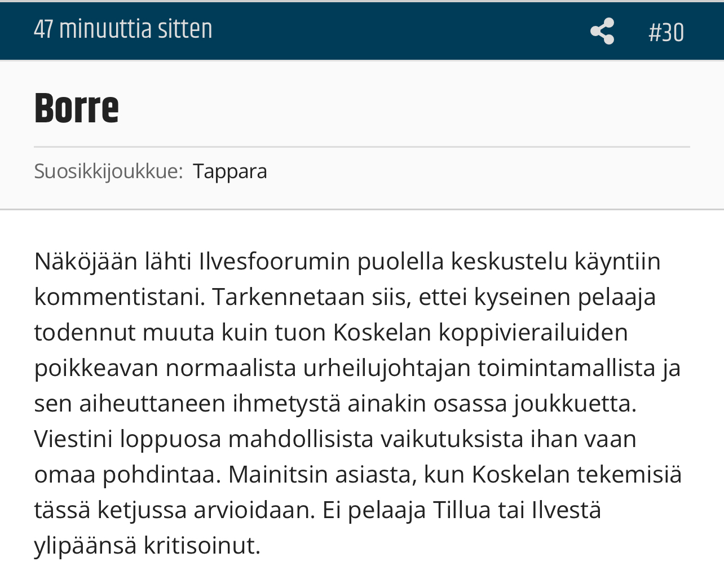Click the word 'Ilvesfoorumin' in the post
The width and height of the screenshot is (724, 588).
(275, 261)
